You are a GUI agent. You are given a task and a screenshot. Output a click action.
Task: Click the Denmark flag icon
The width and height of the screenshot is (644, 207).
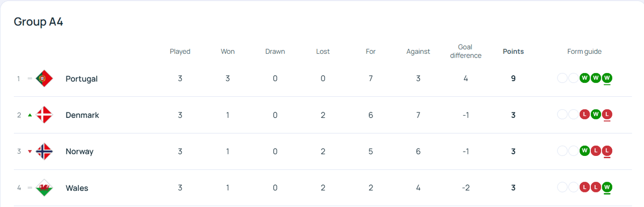44,115
